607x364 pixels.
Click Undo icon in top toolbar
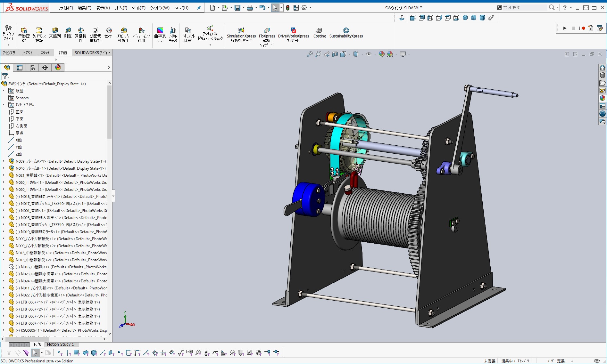(x=262, y=8)
